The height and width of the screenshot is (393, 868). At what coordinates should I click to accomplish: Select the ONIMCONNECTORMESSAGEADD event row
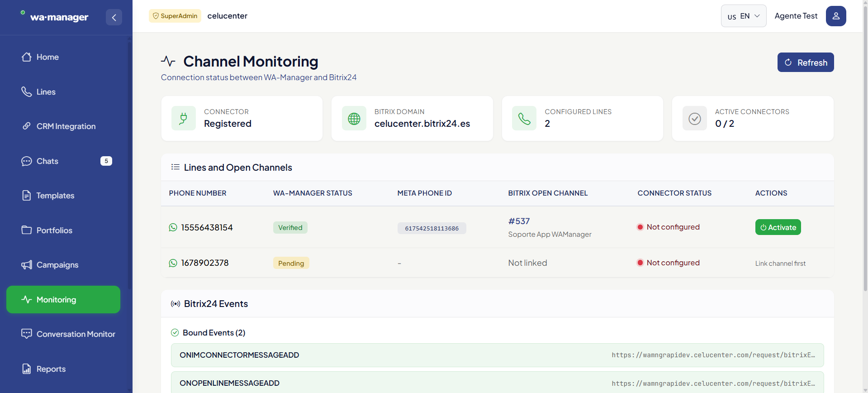pyautogui.click(x=498, y=355)
